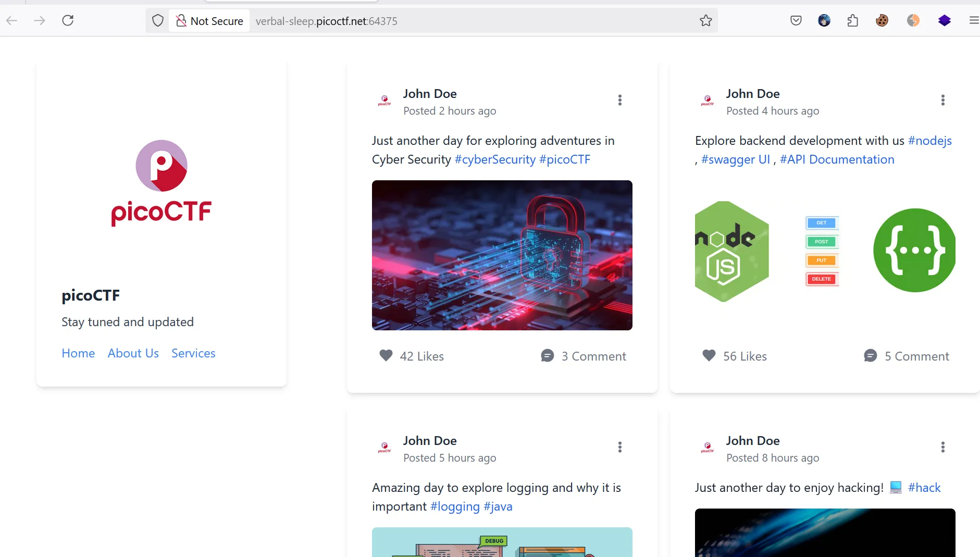Click the #cyberSecurity hashtag

point(495,159)
